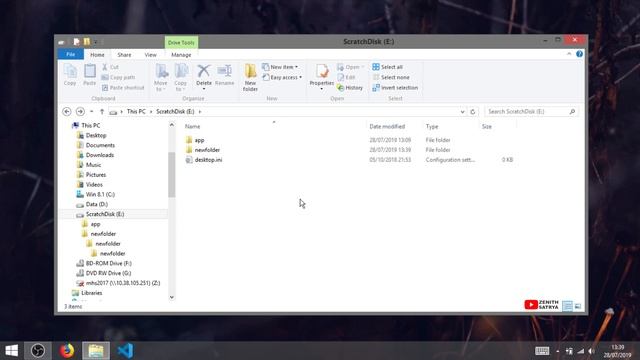Sort by the Name column header
The image size is (640, 360).
pos(192,127)
